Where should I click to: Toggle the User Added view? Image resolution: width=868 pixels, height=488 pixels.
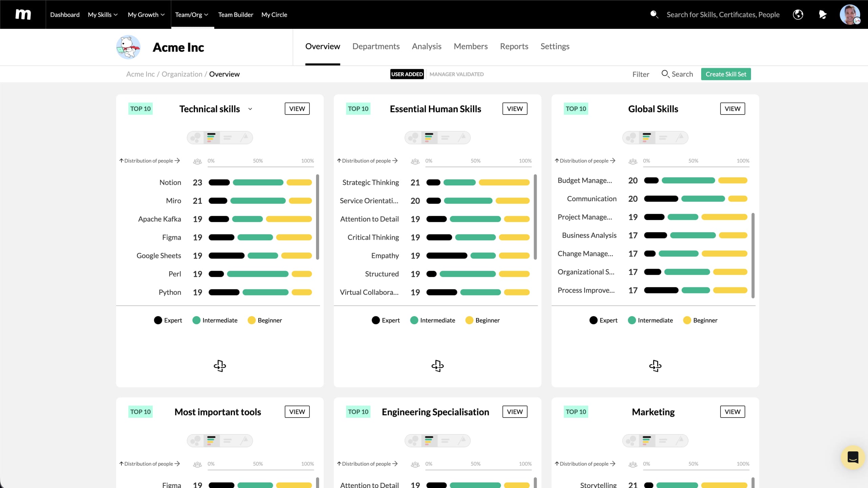[407, 74]
